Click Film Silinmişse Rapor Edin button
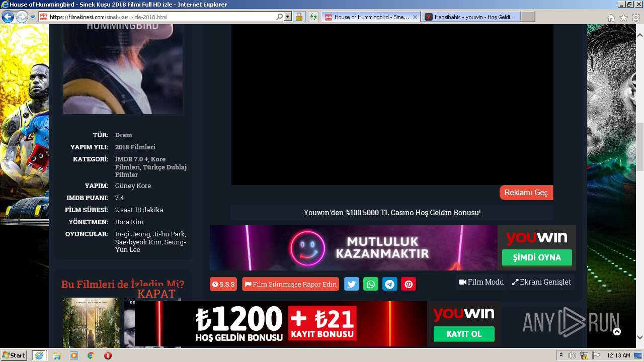Viewport: 644px width, 362px height. pos(290,284)
